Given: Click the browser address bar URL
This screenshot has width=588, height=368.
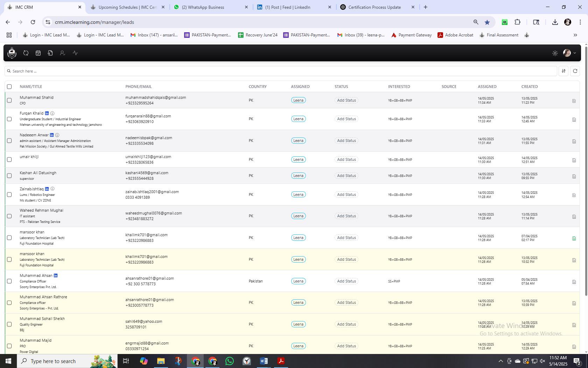Looking at the screenshot, I should (x=94, y=22).
